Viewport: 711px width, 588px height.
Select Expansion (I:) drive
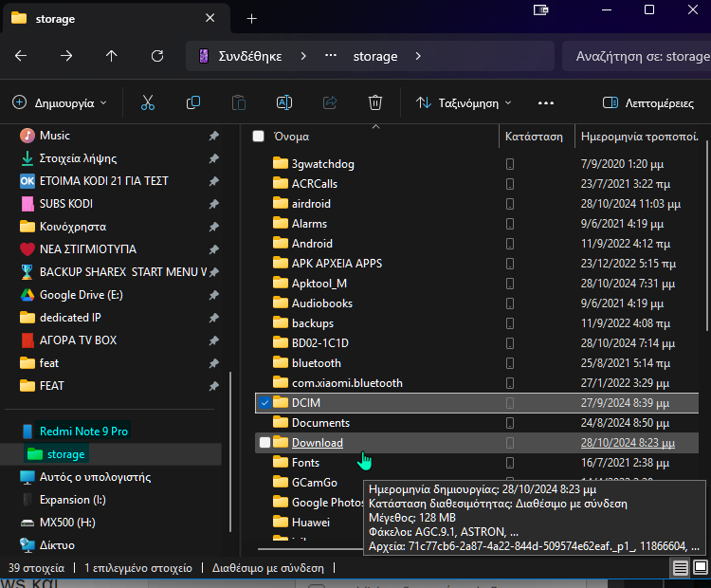click(x=73, y=500)
